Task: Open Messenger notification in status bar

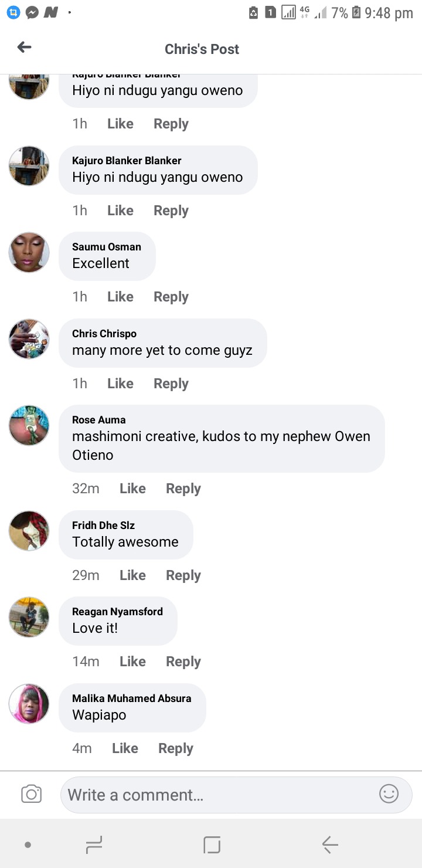Action: 32,12
